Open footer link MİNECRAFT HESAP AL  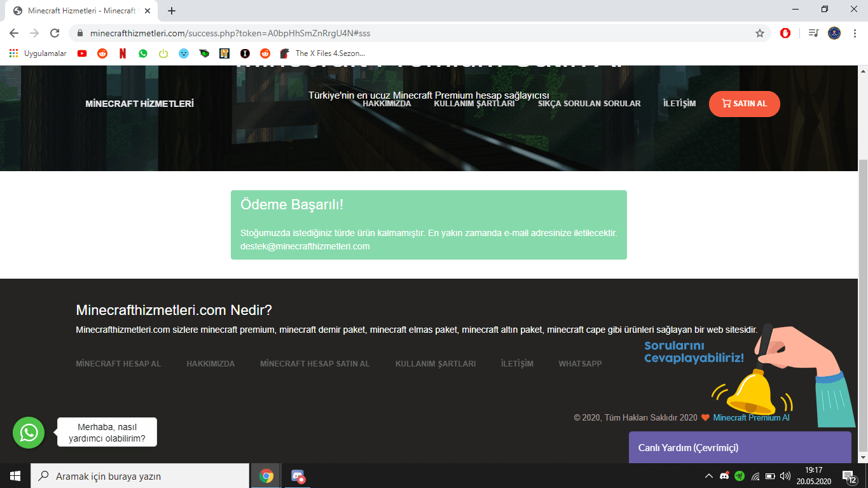(x=118, y=364)
